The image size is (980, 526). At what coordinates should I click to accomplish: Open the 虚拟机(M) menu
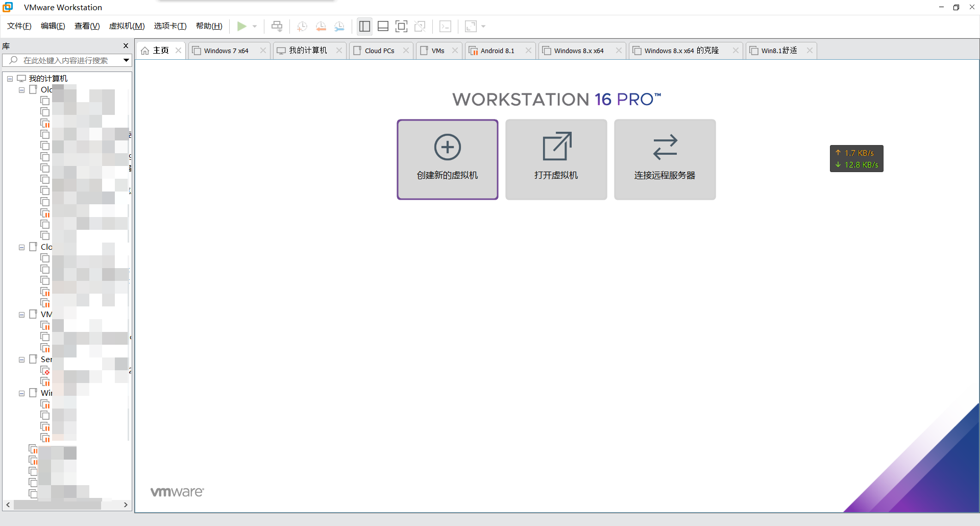point(127,26)
